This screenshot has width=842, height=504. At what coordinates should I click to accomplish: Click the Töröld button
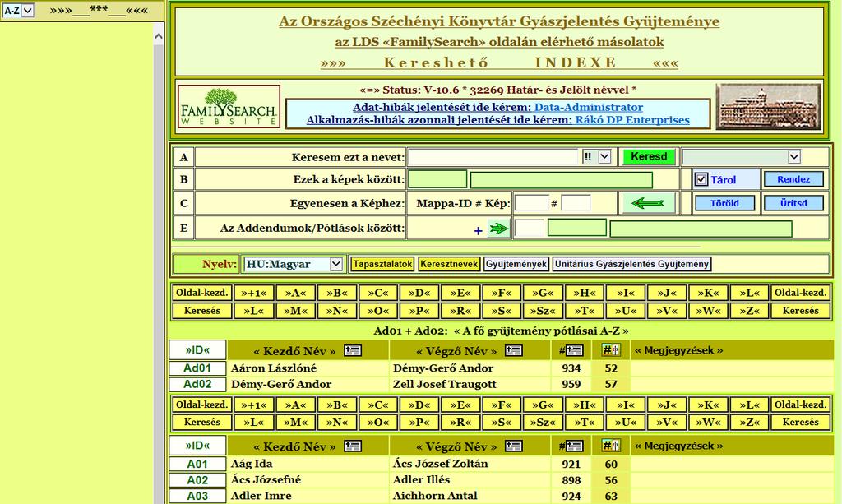point(724,203)
